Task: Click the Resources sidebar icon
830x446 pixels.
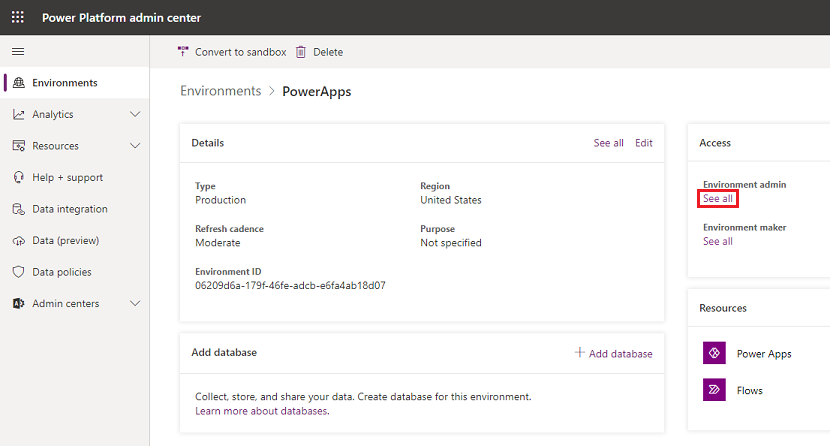Action: pos(19,145)
